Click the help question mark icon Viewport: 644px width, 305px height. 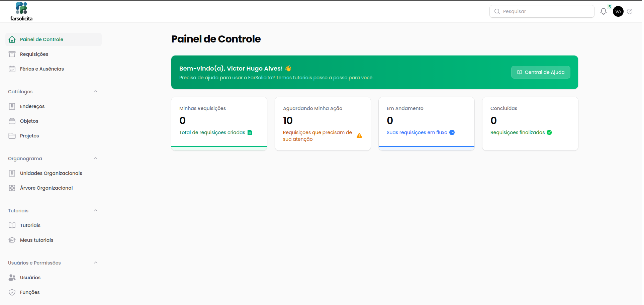[x=630, y=11]
